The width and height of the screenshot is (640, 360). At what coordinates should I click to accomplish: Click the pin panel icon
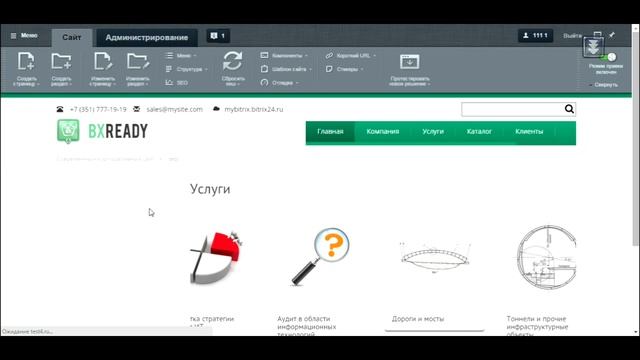612,35
